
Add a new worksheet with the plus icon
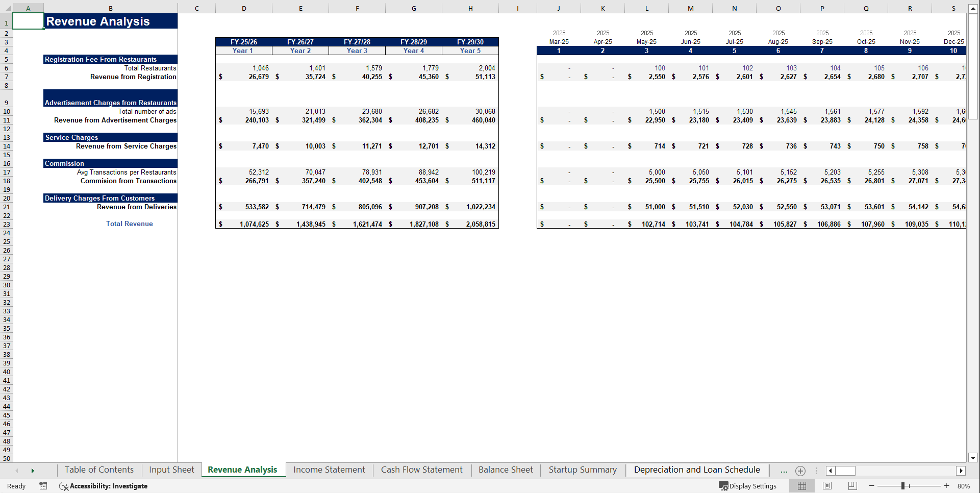(800, 471)
